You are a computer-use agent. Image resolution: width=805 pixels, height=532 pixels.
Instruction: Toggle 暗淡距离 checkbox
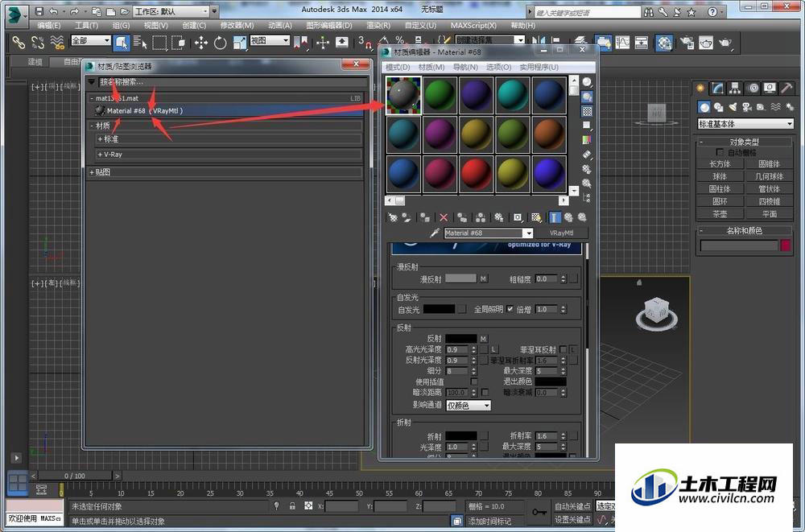(x=485, y=392)
